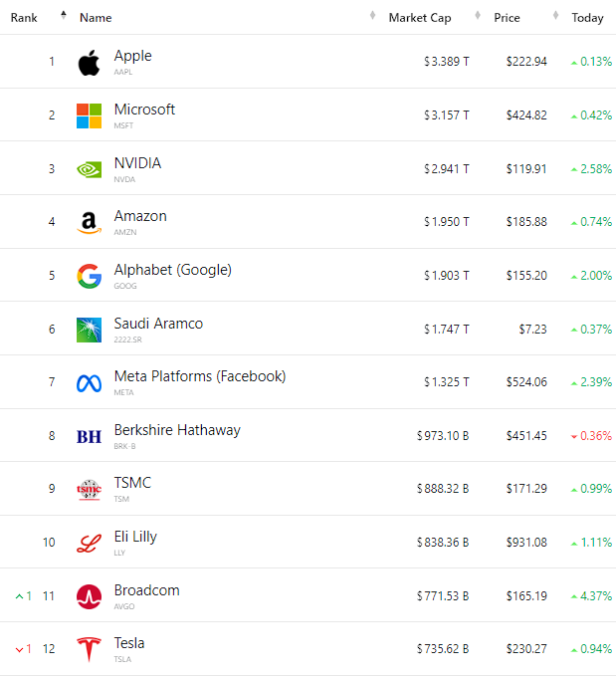Click Apple's $3.389 T market cap
616x679 pixels.
(446, 62)
